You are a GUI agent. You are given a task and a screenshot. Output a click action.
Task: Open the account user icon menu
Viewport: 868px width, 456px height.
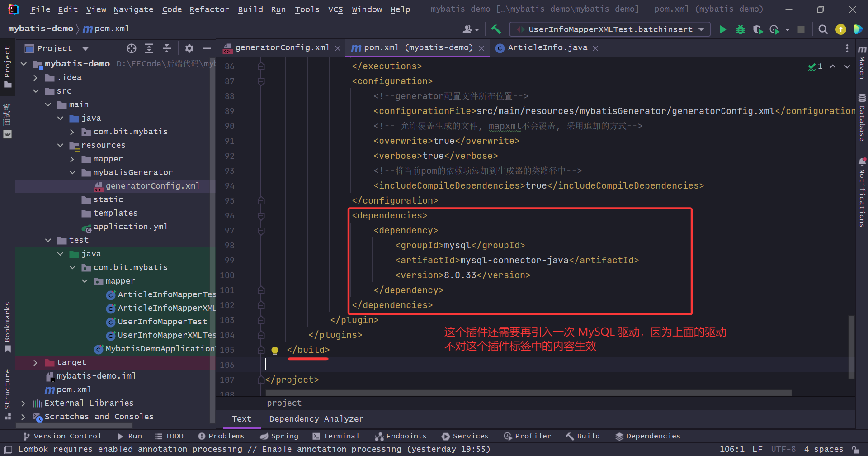coord(471,29)
